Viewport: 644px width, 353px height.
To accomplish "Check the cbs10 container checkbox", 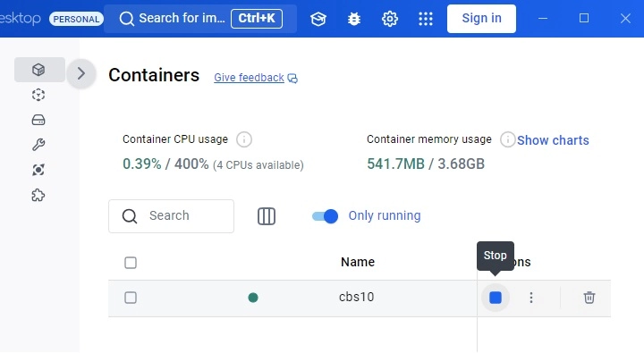I will pos(131,298).
